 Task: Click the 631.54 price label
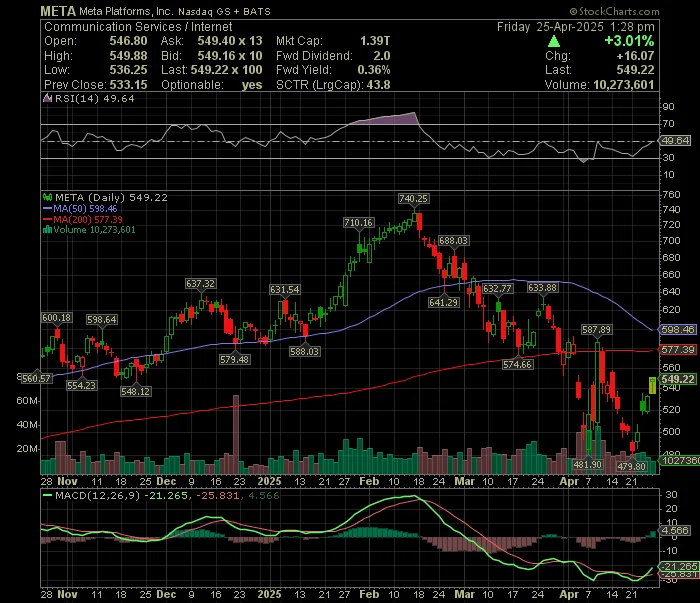coord(284,290)
